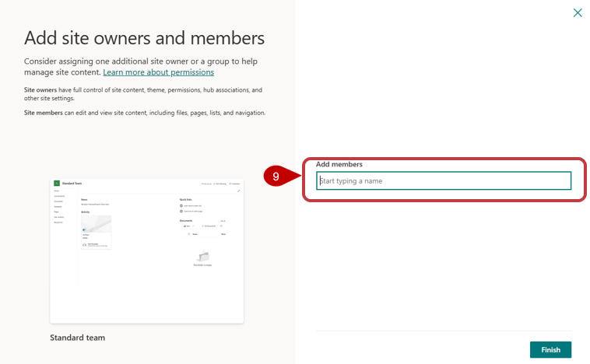Close the Add site owners dialog

(578, 12)
